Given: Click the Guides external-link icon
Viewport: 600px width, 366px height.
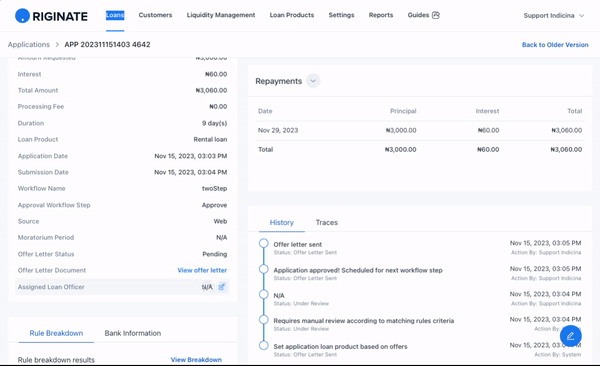Looking at the screenshot, I should coord(436,15).
